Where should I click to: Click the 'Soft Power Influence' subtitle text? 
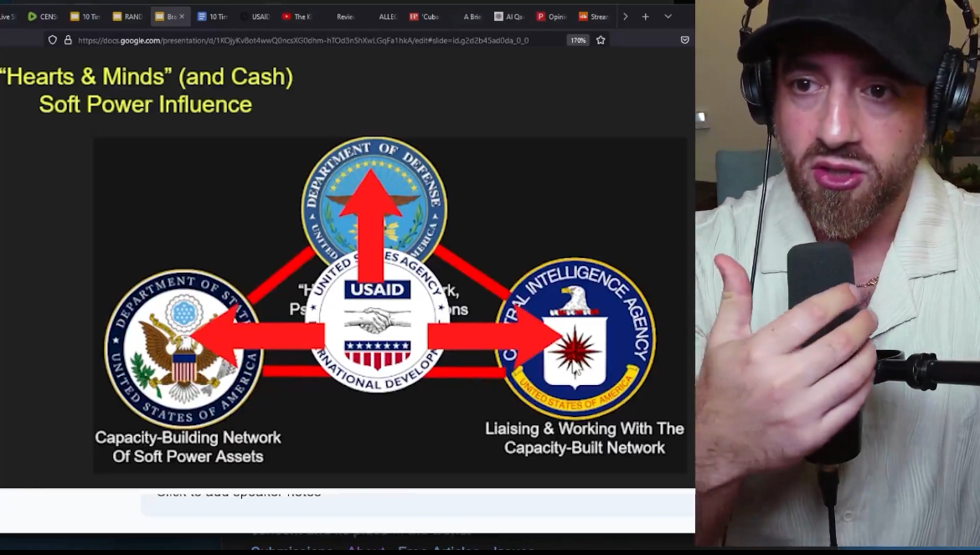(x=146, y=105)
